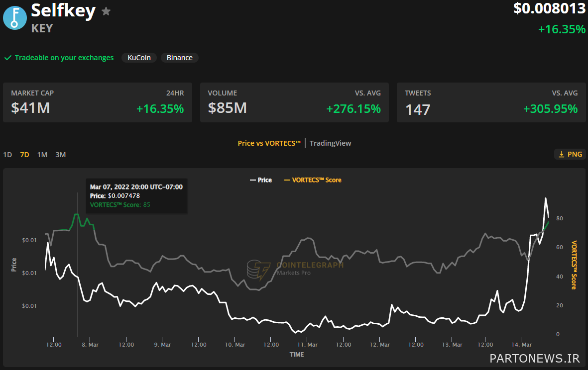This screenshot has height=370, width=588.
Task: Click the 80 mark on the VORTECS™ axis
Action: [560, 218]
